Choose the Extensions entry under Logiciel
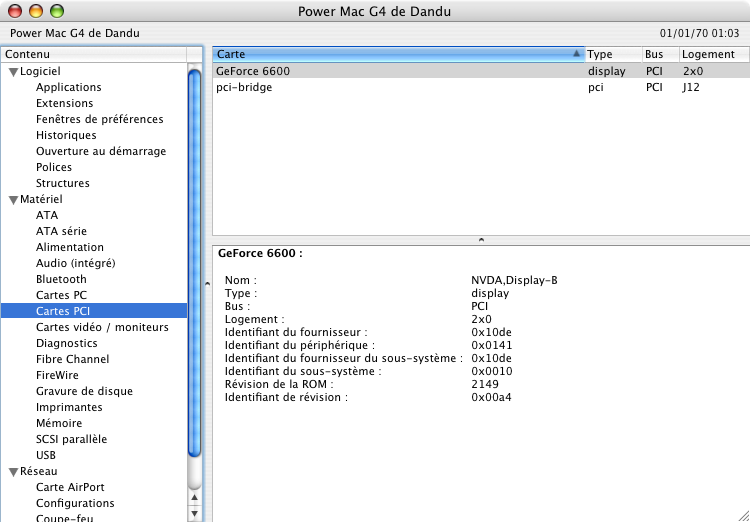The image size is (750, 522). tap(64, 103)
